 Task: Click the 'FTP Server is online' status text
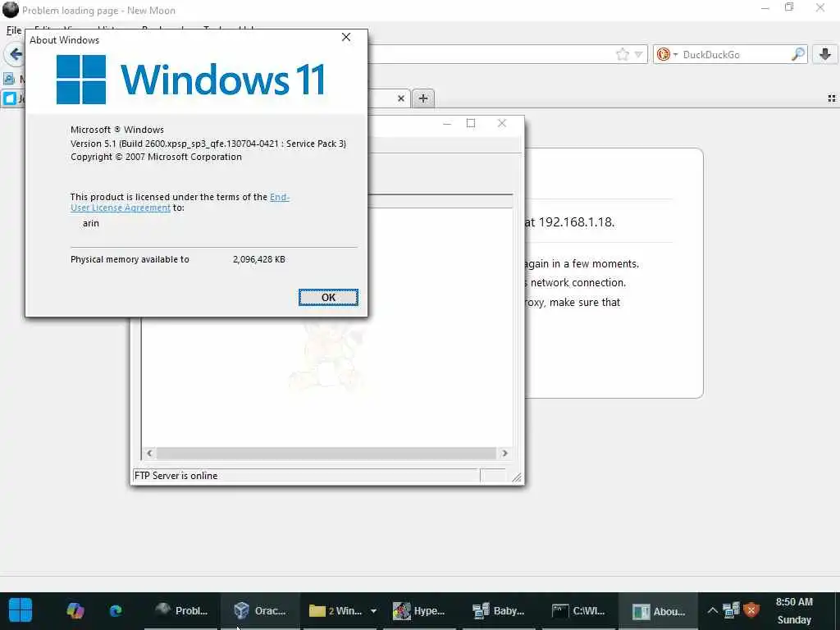click(176, 476)
